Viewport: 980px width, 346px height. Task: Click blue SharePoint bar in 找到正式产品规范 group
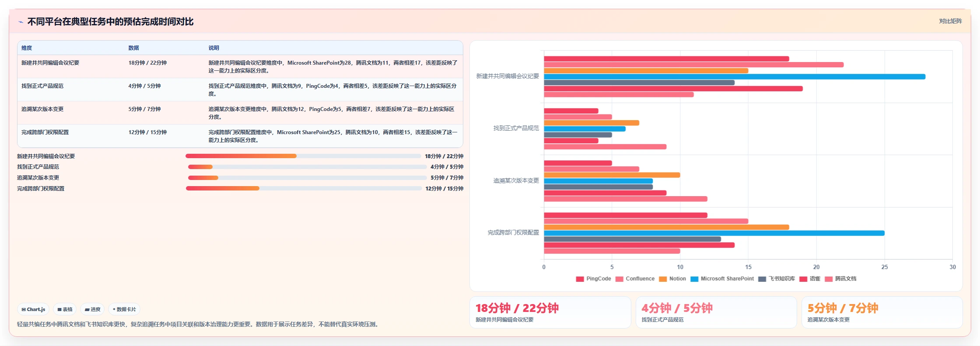(x=584, y=129)
